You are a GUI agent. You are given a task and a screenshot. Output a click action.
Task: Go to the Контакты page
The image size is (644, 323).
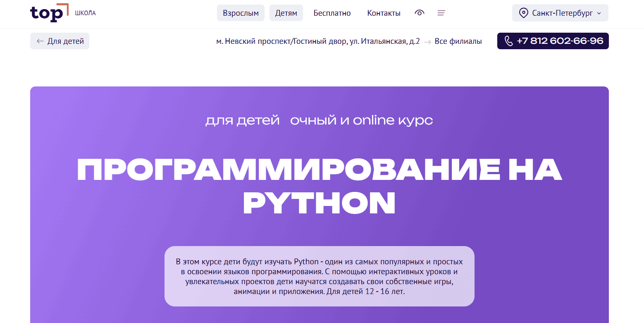pos(384,13)
